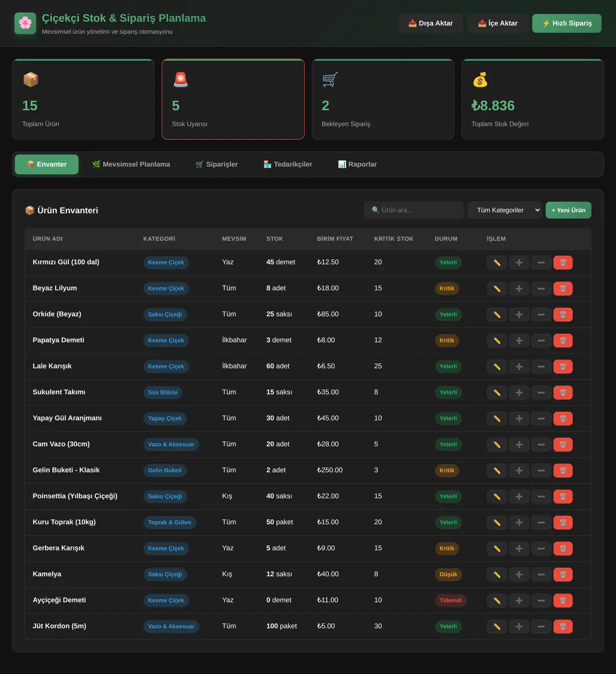
Task: Click the pink flower app logo
Action: [x=25, y=23]
